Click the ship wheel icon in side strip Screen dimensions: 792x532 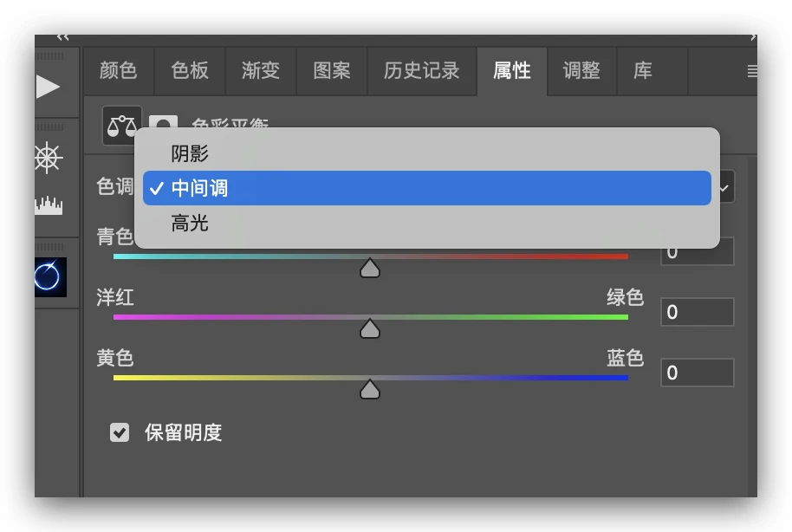pos(49,157)
